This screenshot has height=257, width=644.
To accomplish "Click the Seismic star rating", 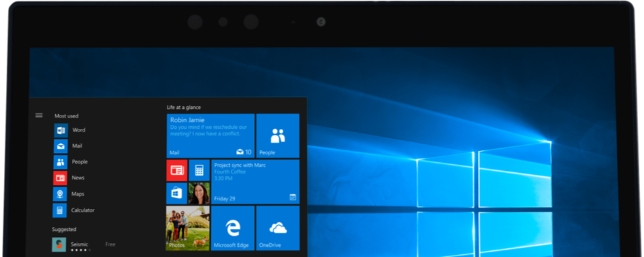I will 80,250.
